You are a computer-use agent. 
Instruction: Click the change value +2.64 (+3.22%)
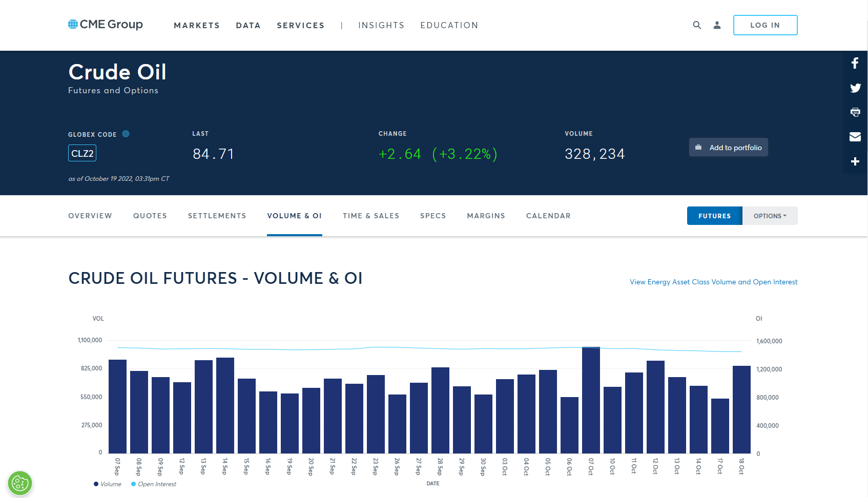click(438, 154)
